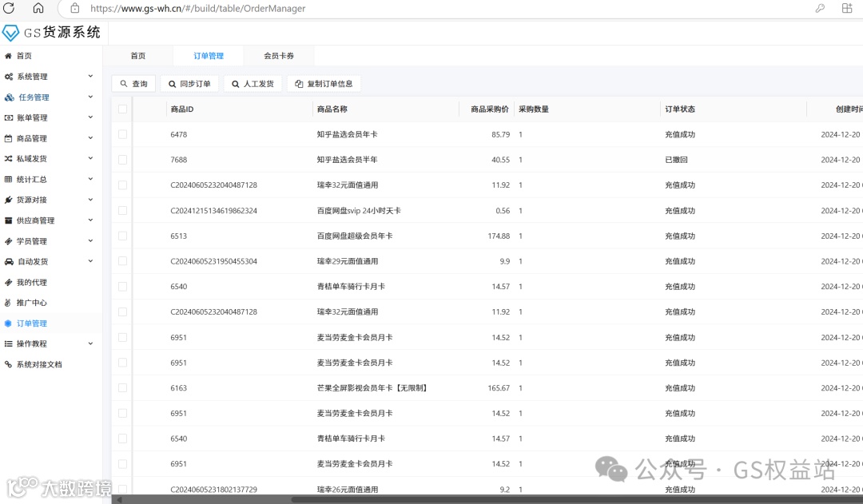863x504 pixels.
Task: Click product ID 6478
Action: [179, 134]
